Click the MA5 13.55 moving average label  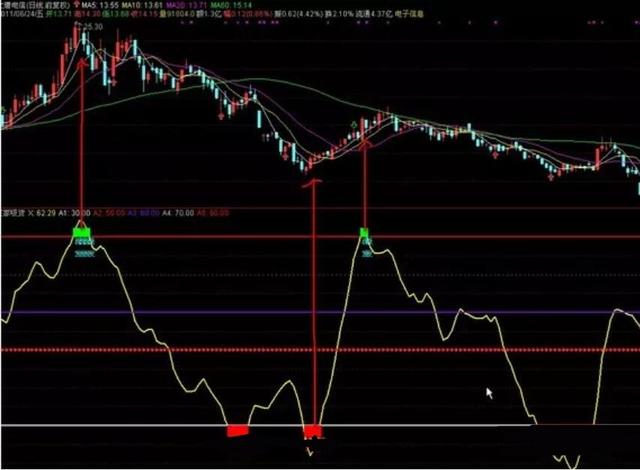point(100,6)
